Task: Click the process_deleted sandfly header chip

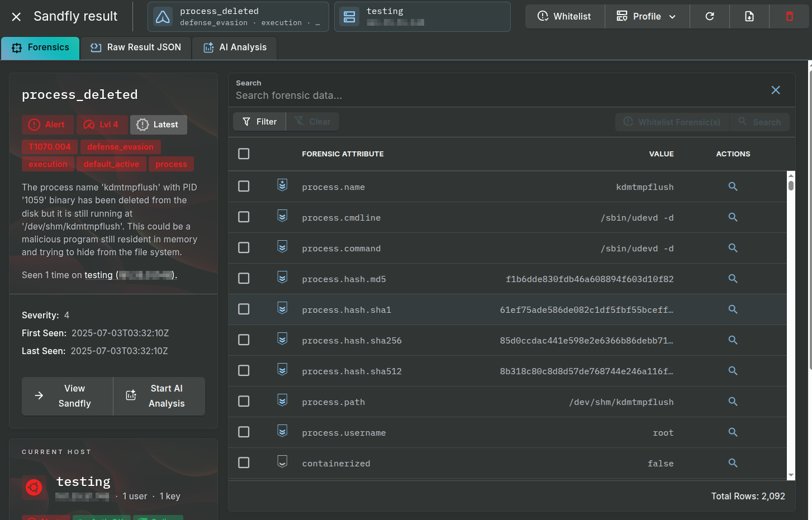Action: [238, 17]
